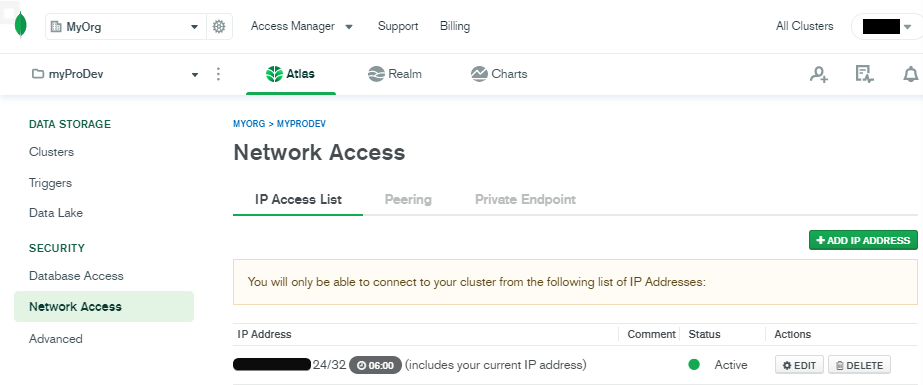This screenshot has width=923, height=385.
Task: Click the invite user icon
Action: coord(819,74)
